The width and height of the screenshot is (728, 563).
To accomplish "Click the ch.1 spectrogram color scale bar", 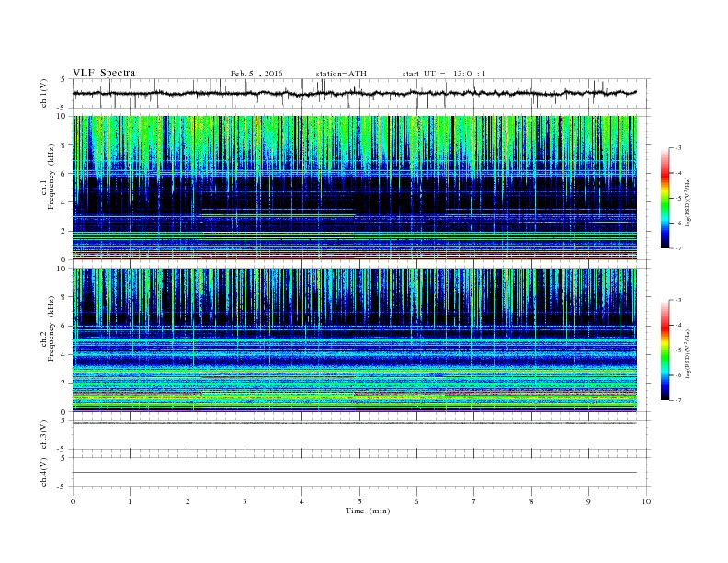I will [x=665, y=199].
